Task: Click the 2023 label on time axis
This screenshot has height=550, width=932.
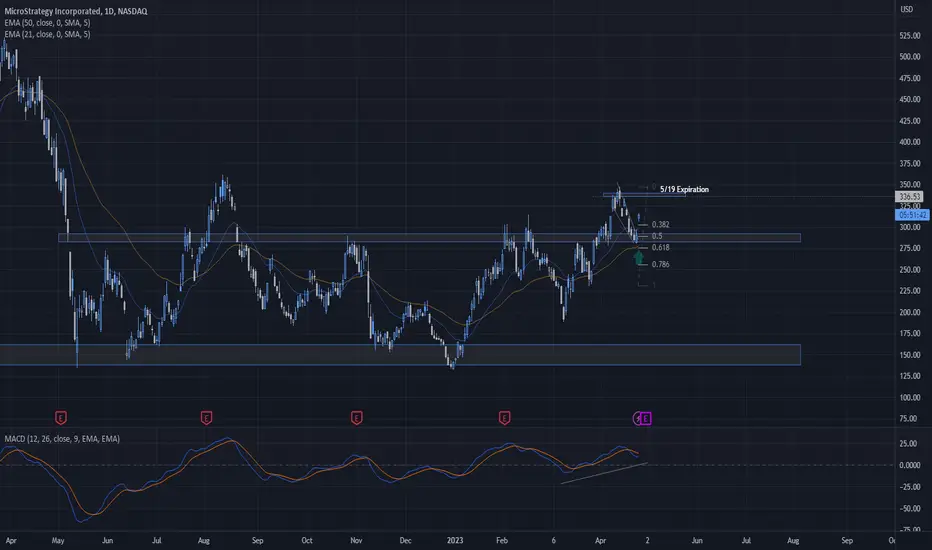Action: coord(455,540)
